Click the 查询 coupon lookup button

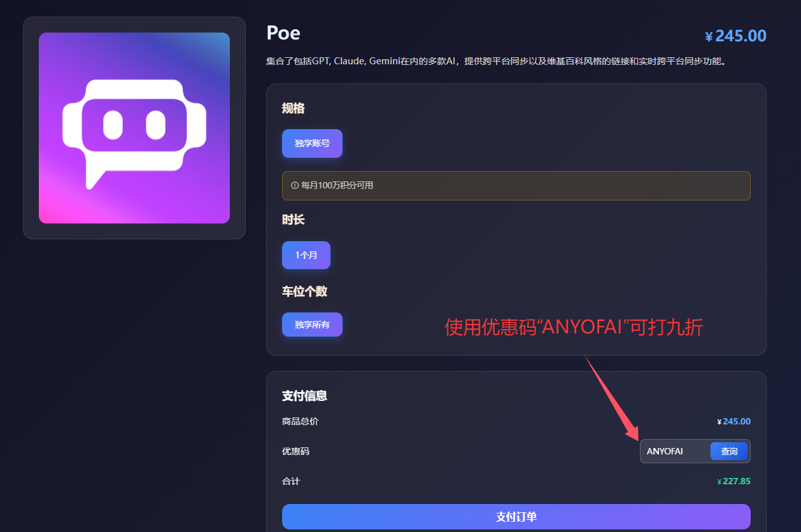coord(728,451)
